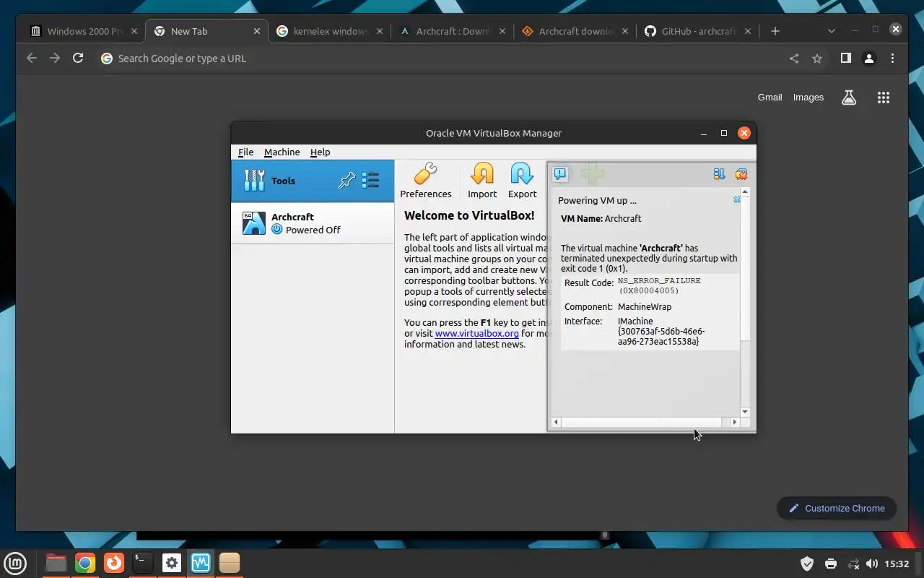Delete finished notifications icon

click(x=741, y=174)
